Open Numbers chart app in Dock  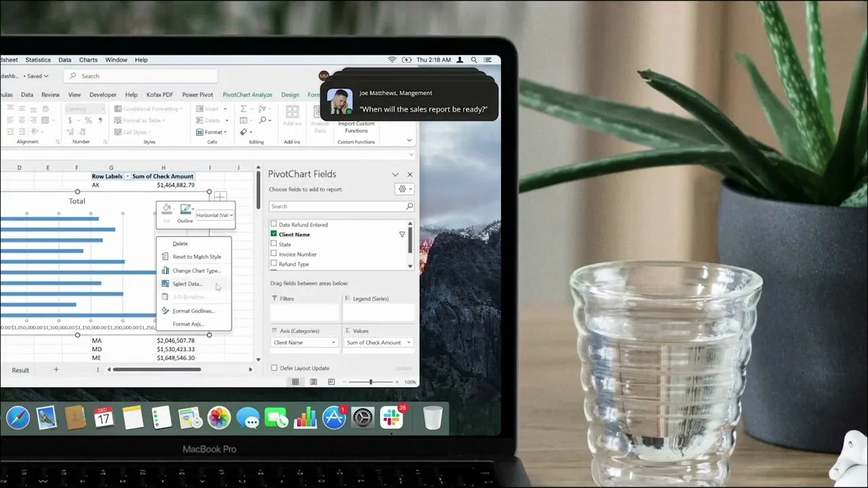pyautogui.click(x=305, y=418)
